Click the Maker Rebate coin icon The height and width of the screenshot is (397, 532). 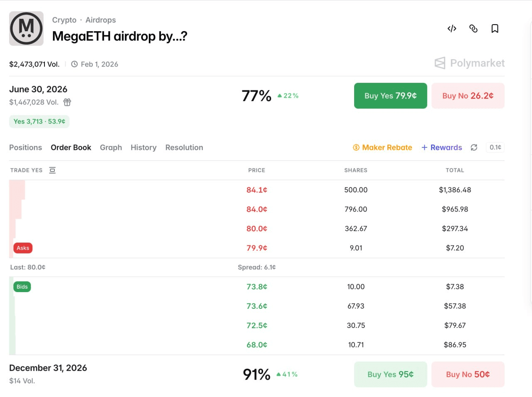(x=356, y=147)
